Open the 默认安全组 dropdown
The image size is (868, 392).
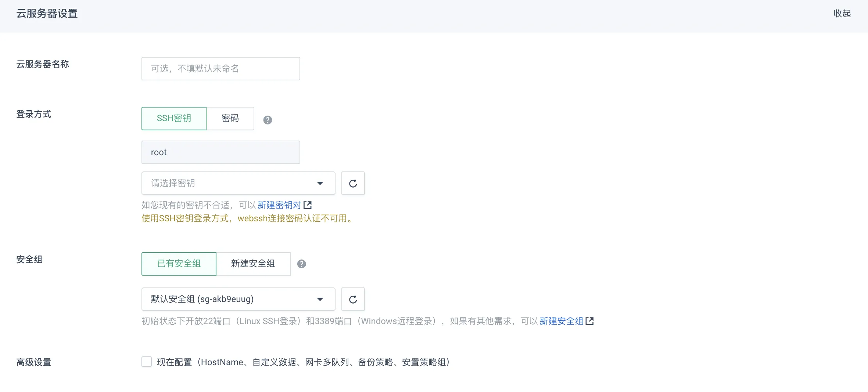(x=228, y=299)
